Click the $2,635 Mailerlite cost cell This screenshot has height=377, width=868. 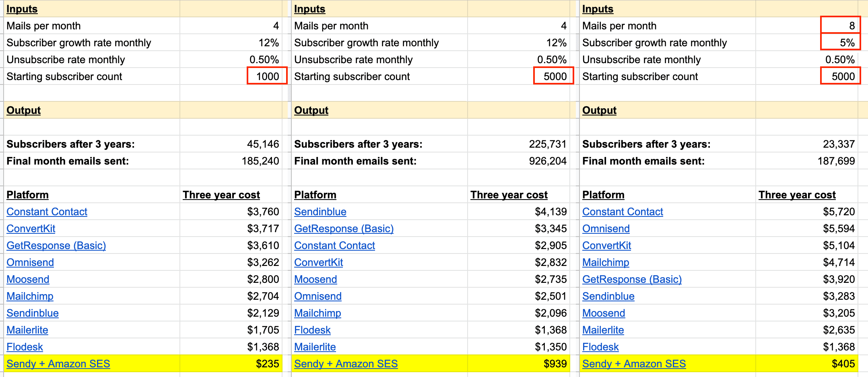[x=807, y=330]
